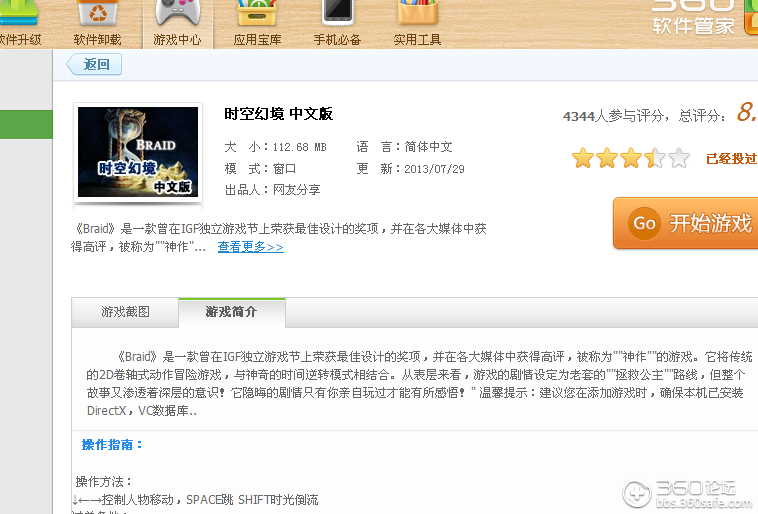Click the 开始游戏 start game button
This screenshot has height=514, width=758.
[x=685, y=223]
